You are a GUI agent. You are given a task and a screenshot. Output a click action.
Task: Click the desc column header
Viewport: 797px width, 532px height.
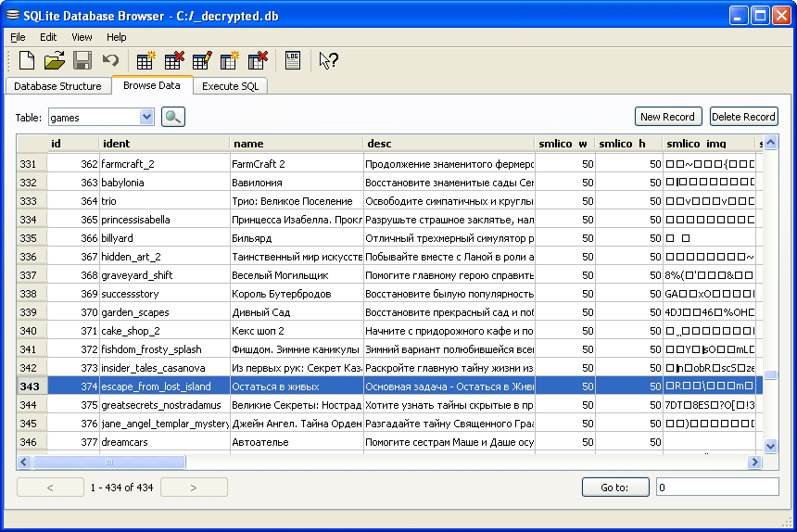point(449,144)
